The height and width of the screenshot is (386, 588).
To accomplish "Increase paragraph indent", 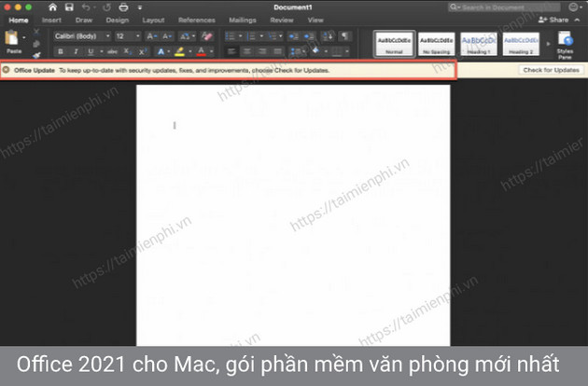I will [x=309, y=36].
